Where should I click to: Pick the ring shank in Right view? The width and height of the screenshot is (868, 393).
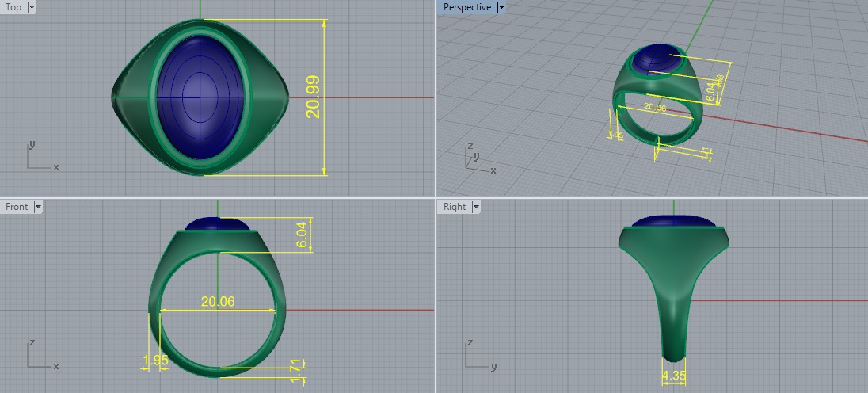[x=674, y=326]
